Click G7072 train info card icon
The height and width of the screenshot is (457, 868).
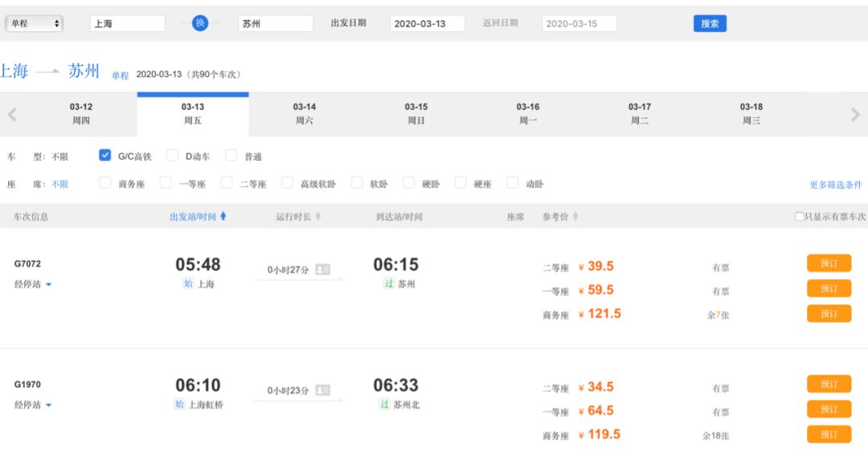322,269
